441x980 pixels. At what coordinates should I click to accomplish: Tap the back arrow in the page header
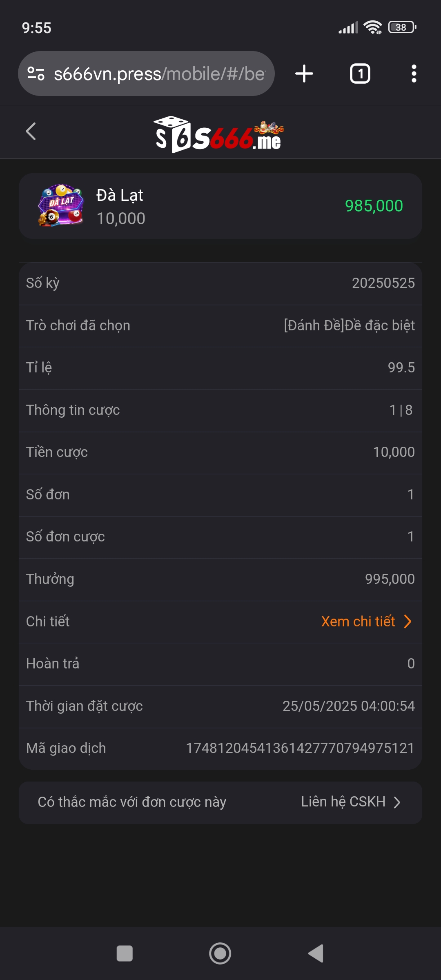pos(31,131)
